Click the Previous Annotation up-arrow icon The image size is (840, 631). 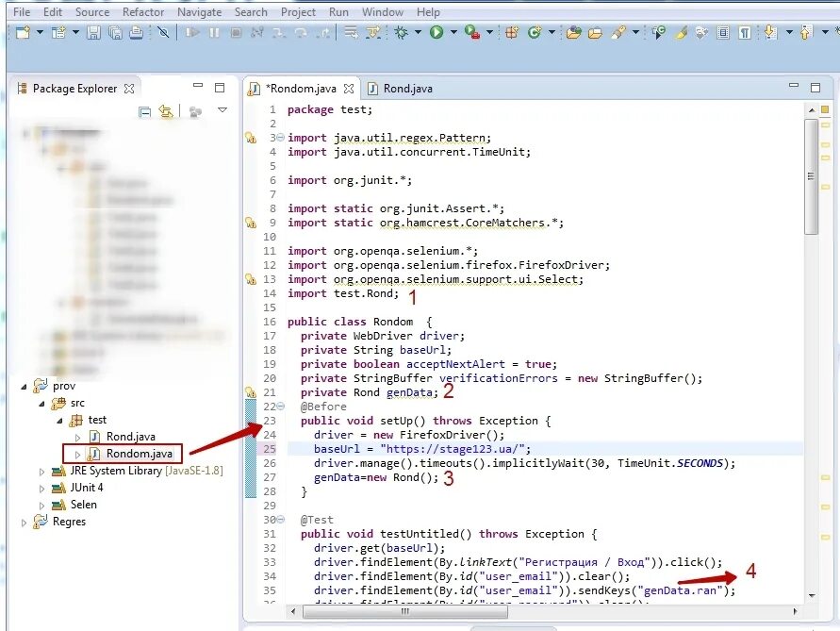tap(806, 33)
